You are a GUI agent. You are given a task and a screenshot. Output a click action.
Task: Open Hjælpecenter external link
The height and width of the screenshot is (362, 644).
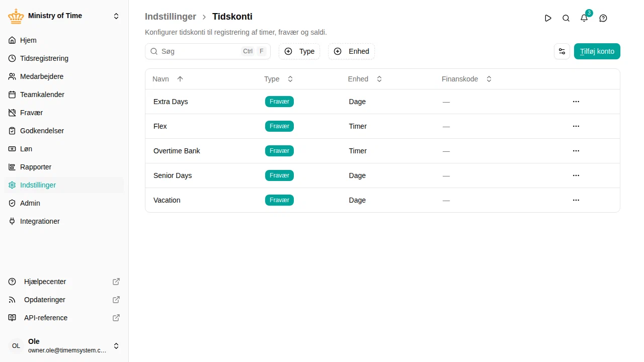[64, 282]
